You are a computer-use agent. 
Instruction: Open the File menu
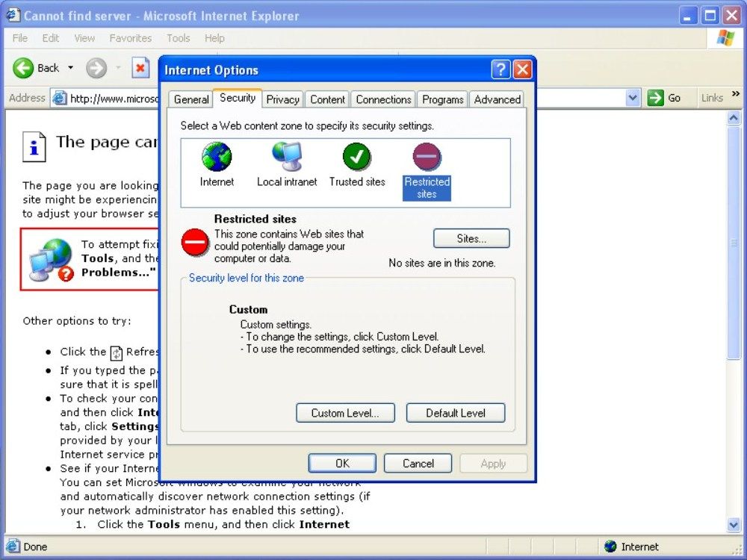point(20,38)
